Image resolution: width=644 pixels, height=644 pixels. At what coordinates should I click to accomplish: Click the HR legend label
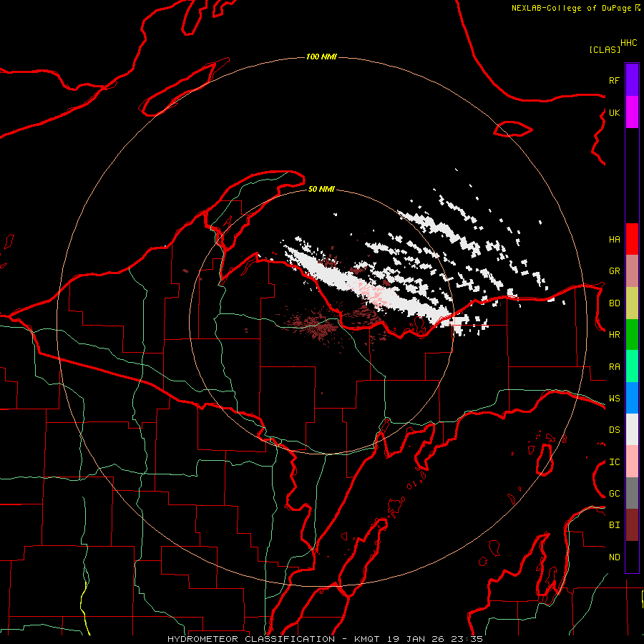614,335
